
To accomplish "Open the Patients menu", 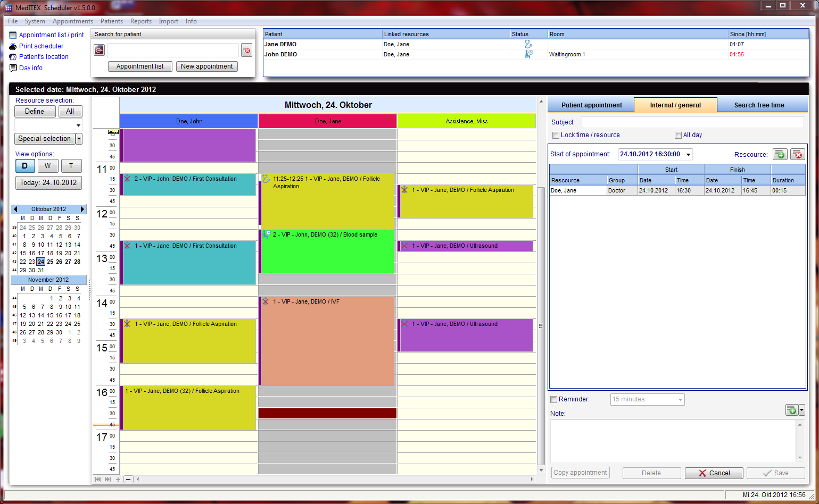I will click(x=112, y=21).
